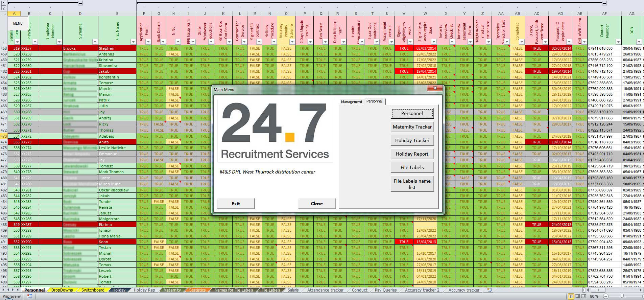
Task: Select the cell with first name Stephen
Action: pos(117,48)
